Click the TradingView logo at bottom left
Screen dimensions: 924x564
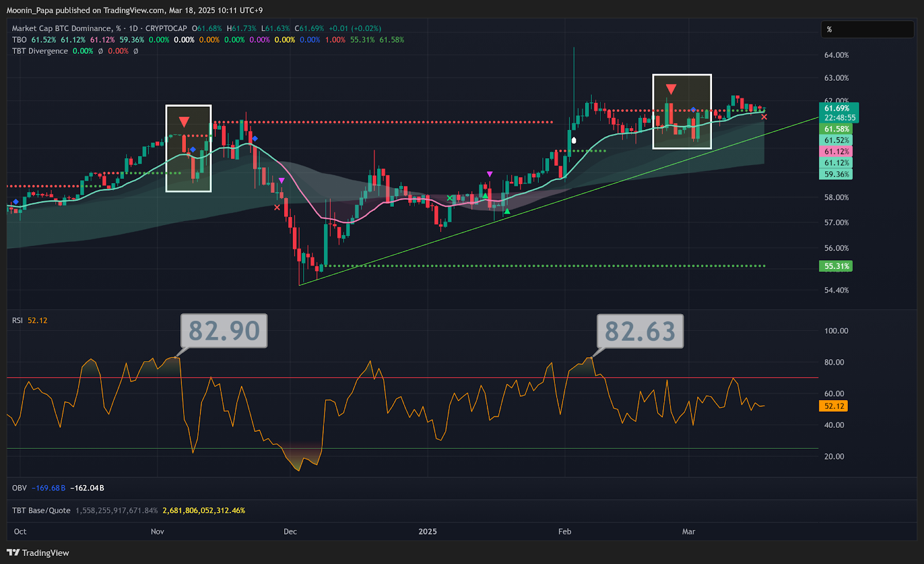(x=38, y=552)
